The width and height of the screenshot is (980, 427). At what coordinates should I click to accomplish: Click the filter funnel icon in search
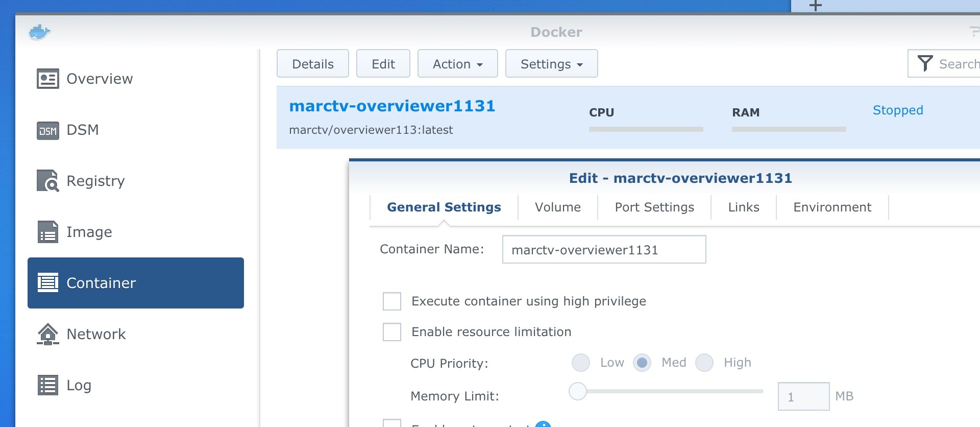click(925, 63)
